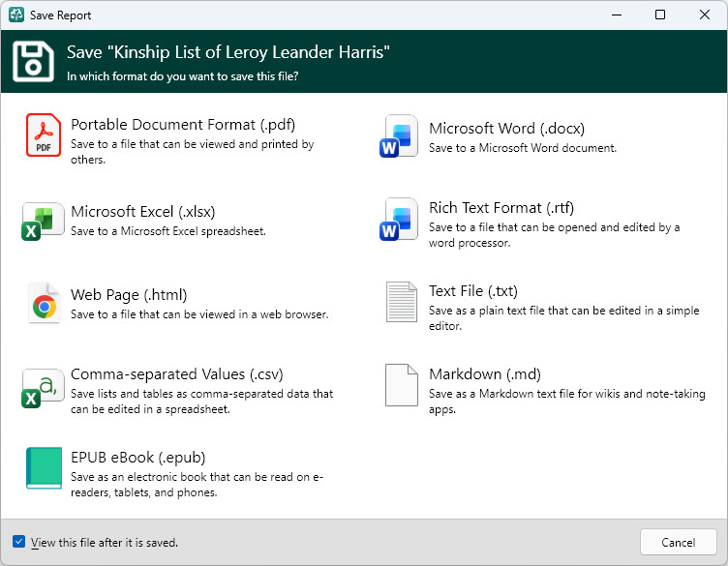This screenshot has height=566, width=728.
Task: Choose Comma-separated Values (.csv) title
Action: tap(177, 373)
